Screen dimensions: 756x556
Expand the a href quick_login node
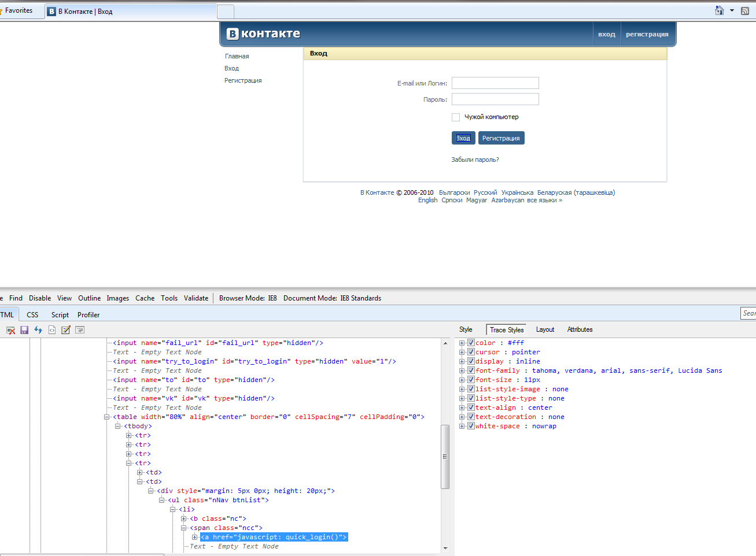coord(195,537)
